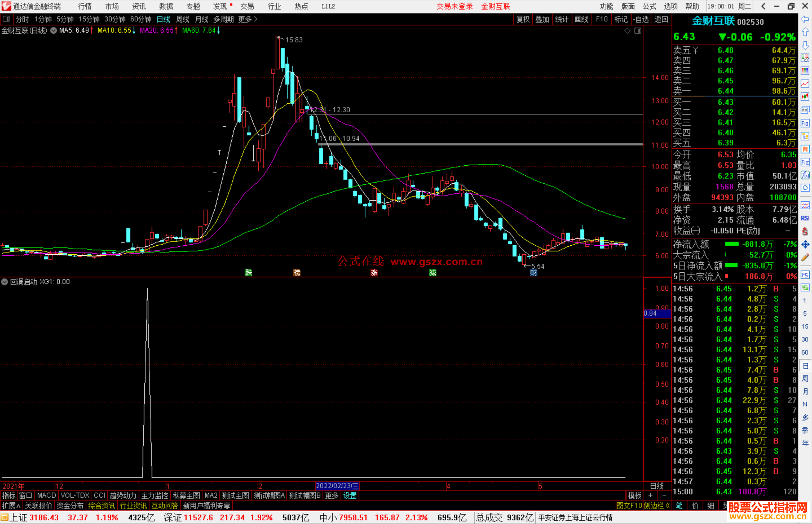Screen dimensions: 812x524
Task: Open the 功能 menu dropdown
Action: click(606, 6)
